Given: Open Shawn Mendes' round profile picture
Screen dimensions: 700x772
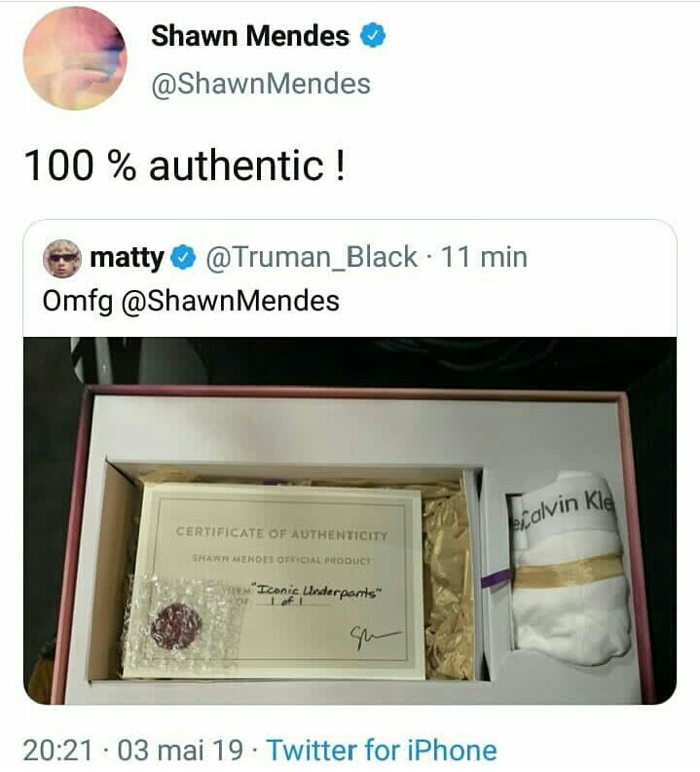Looking at the screenshot, I should [75, 58].
